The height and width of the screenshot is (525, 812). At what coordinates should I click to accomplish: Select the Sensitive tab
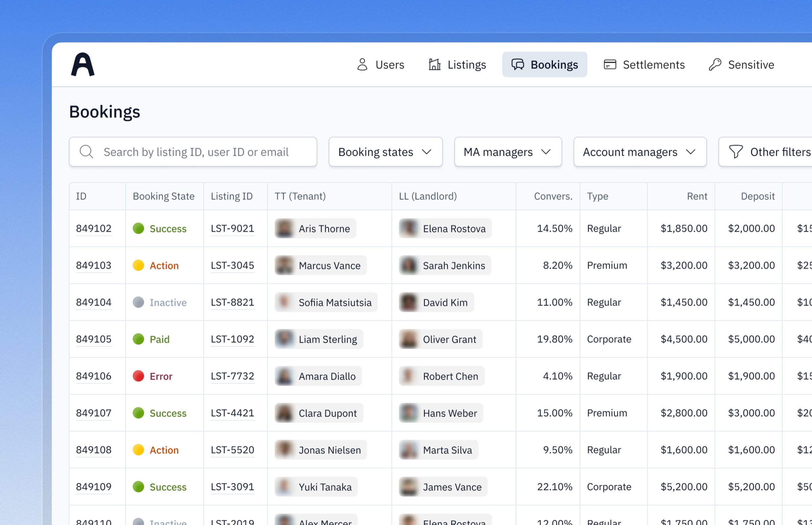click(x=741, y=64)
